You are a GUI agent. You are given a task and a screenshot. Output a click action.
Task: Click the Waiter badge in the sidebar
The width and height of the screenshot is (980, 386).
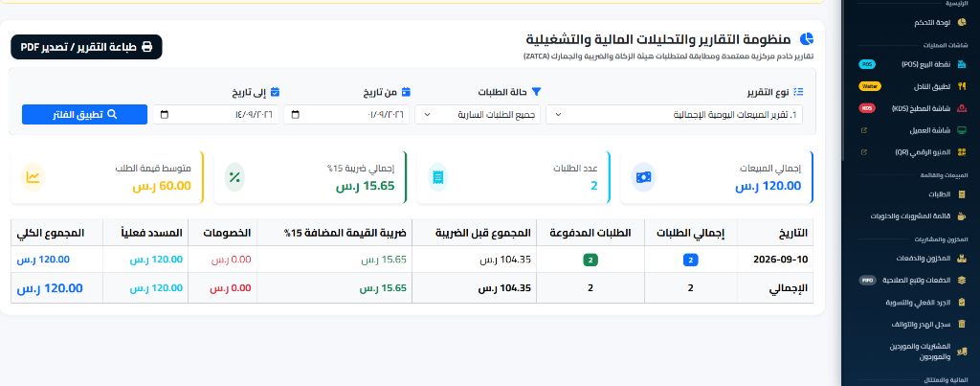pyautogui.click(x=869, y=85)
